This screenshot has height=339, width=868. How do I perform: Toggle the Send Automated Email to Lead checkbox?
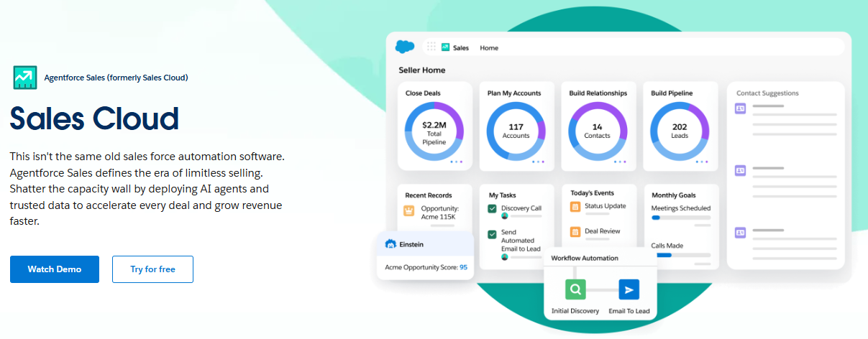click(x=493, y=234)
